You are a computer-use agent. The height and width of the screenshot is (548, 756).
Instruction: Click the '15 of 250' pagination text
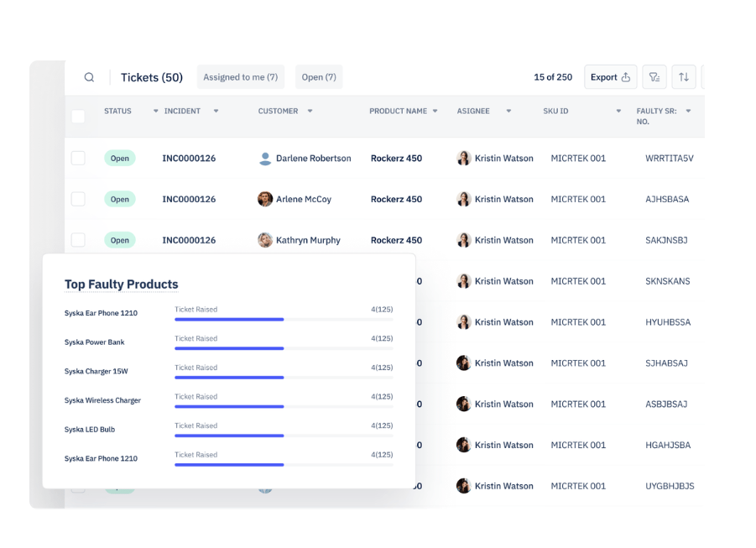553,77
